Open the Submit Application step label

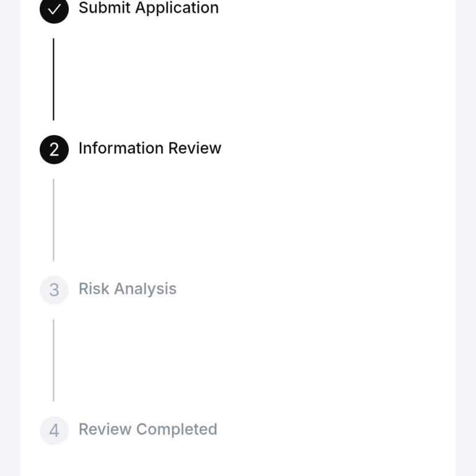(148, 8)
